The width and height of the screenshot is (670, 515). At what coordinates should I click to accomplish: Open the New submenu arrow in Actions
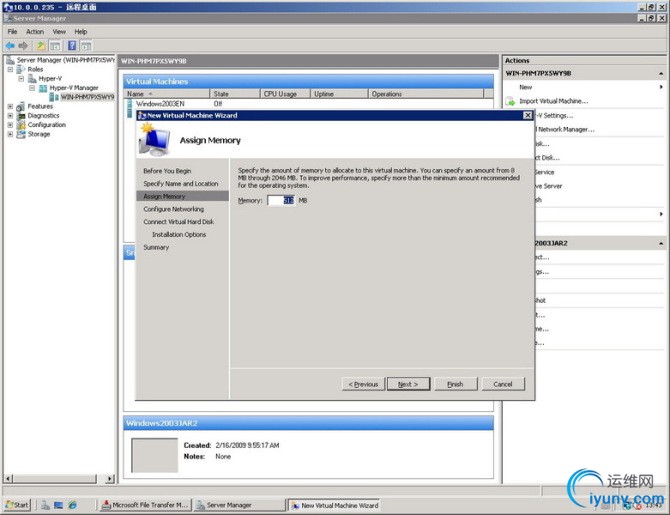pyautogui.click(x=661, y=87)
